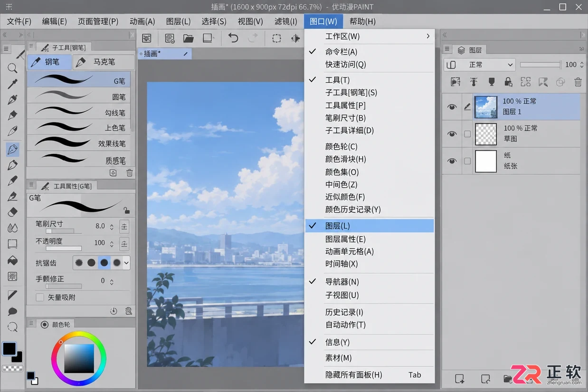
Task: Open the 笔刷尺寸 dynamics settings button
Action: click(x=124, y=227)
